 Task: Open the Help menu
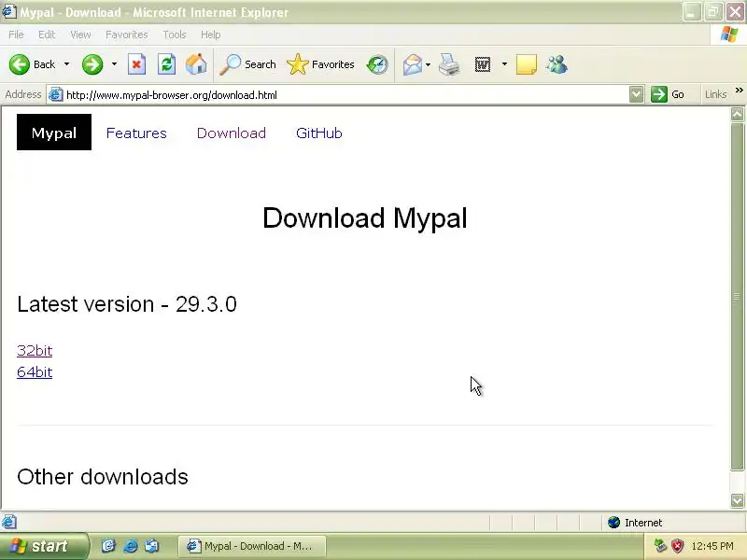[211, 35]
